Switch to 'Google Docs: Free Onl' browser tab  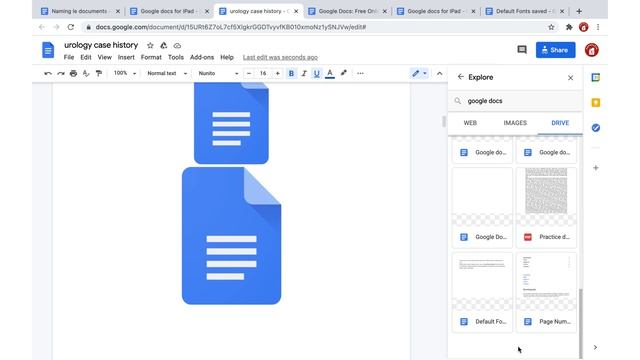tap(348, 11)
